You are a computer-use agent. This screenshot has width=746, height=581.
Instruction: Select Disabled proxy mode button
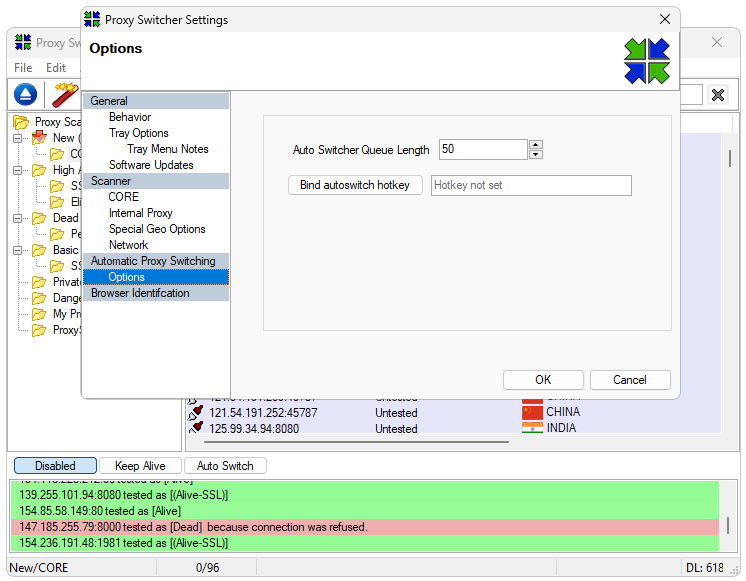(x=55, y=466)
